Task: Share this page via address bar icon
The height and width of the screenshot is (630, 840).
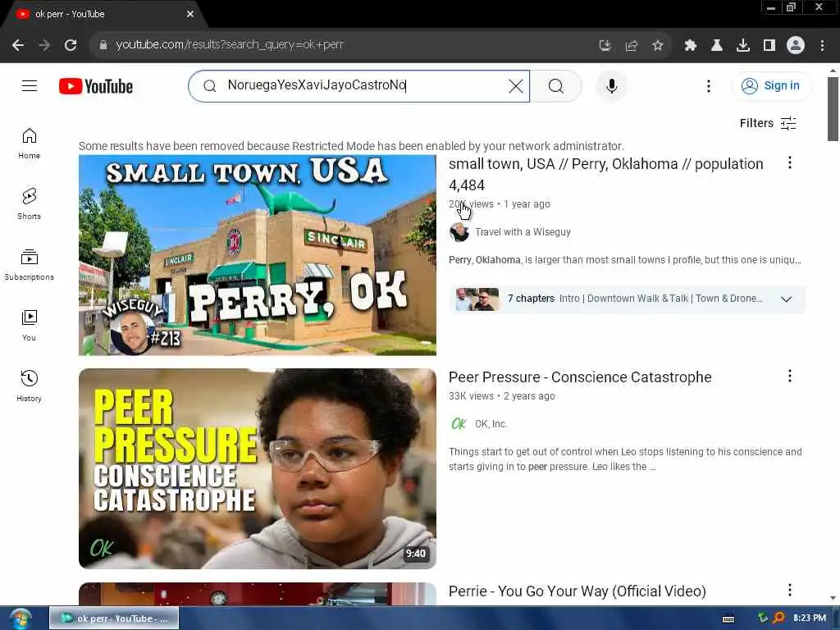Action: (632, 46)
